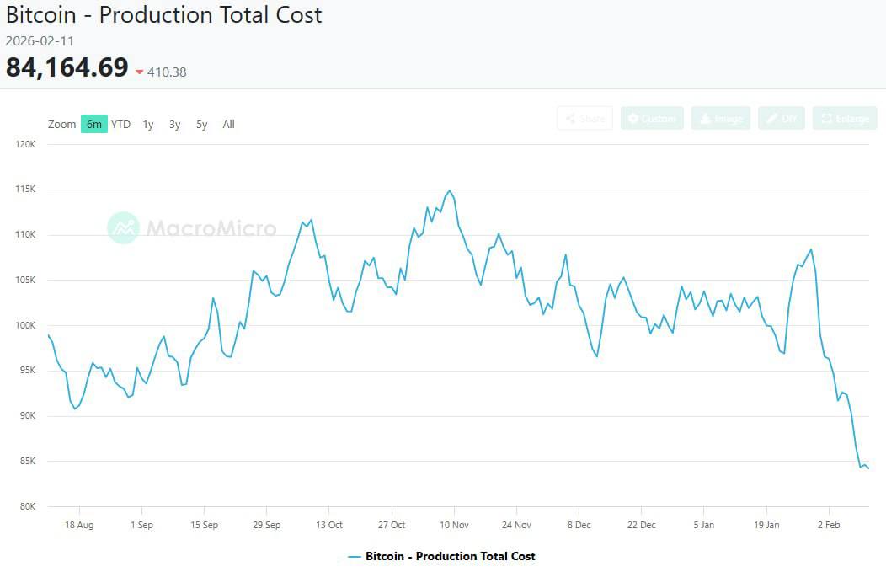This screenshot has height=588, width=886.
Task: Click the download icon on Image button
Action: click(704, 119)
